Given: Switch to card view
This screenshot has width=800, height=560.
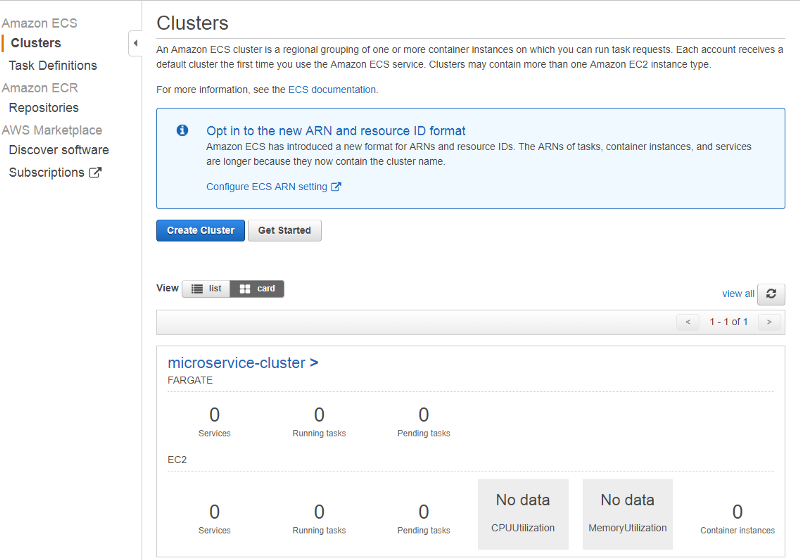Looking at the screenshot, I should pos(257,289).
